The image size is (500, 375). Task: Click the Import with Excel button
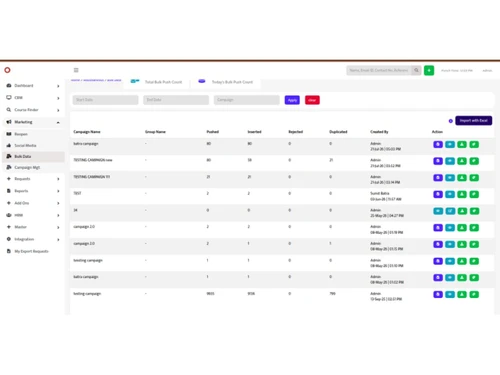[473, 121]
